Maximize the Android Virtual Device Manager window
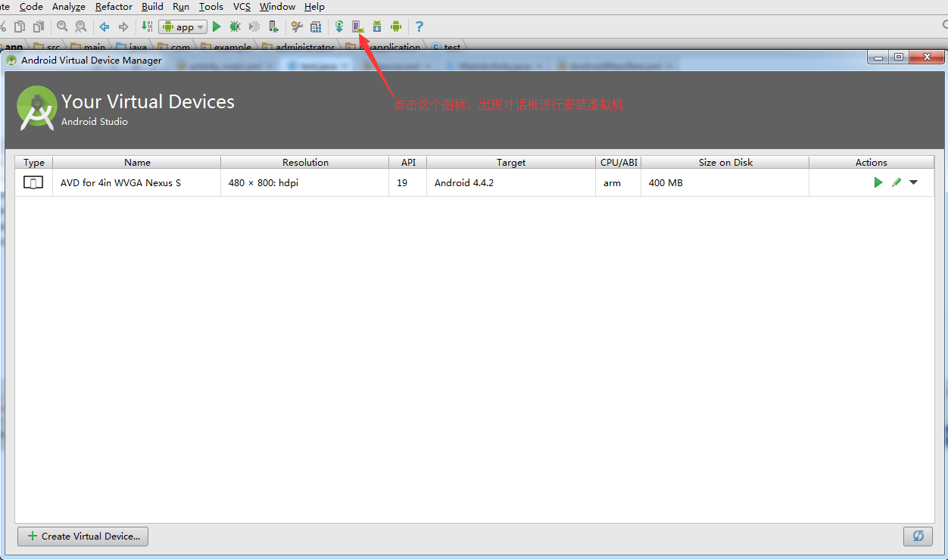 coord(899,58)
